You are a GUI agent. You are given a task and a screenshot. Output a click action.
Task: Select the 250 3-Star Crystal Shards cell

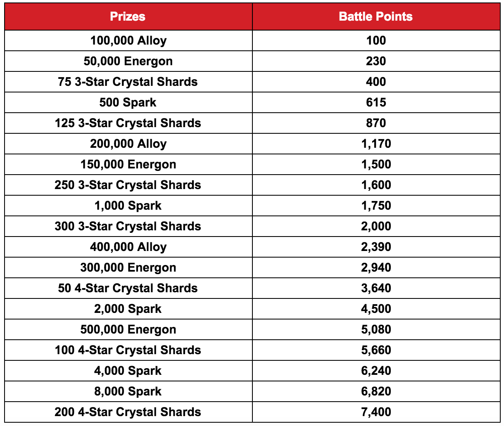tap(128, 185)
